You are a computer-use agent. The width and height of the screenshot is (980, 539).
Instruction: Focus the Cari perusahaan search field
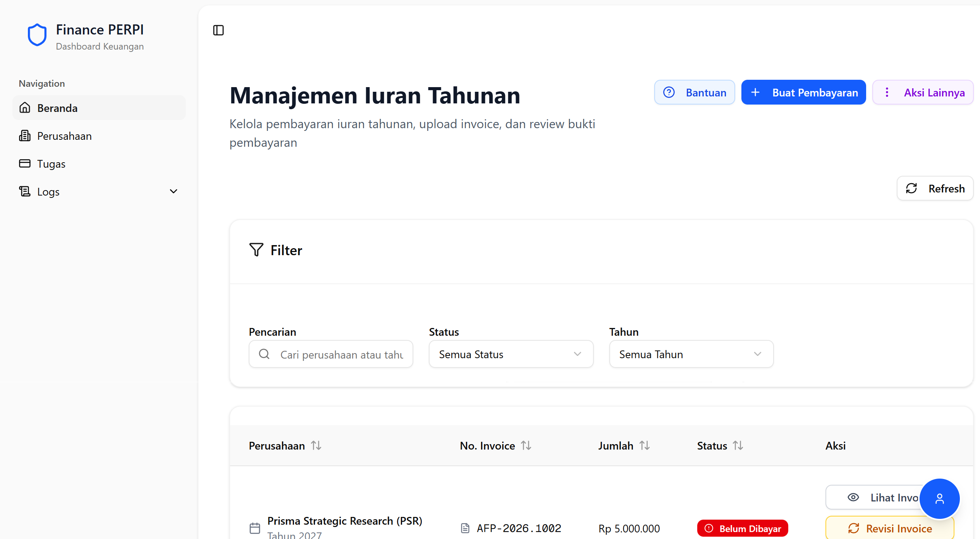(341, 354)
